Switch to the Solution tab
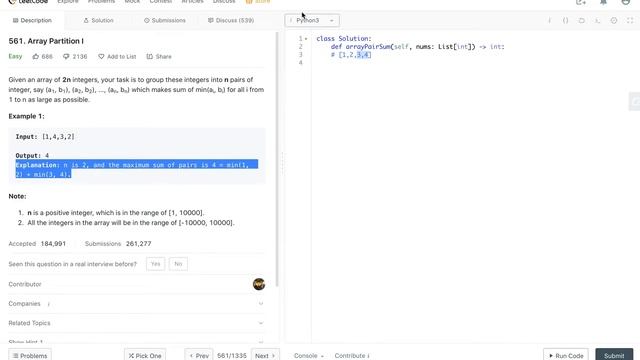Viewport: 640px width, 360px height. point(98,20)
